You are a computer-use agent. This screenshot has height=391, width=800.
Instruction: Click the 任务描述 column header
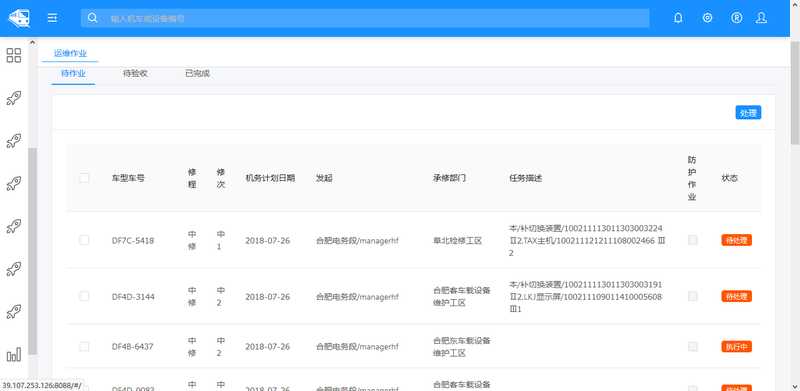526,178
